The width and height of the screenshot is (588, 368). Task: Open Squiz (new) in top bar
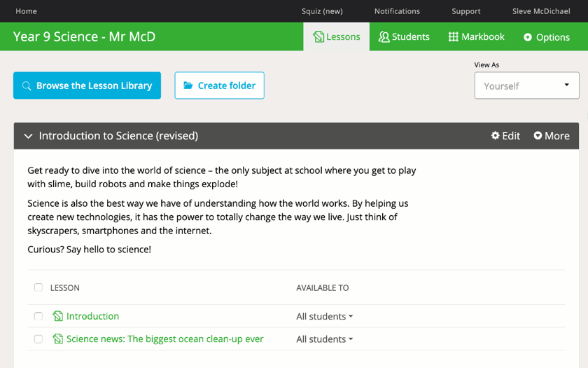tap(322, 11)
